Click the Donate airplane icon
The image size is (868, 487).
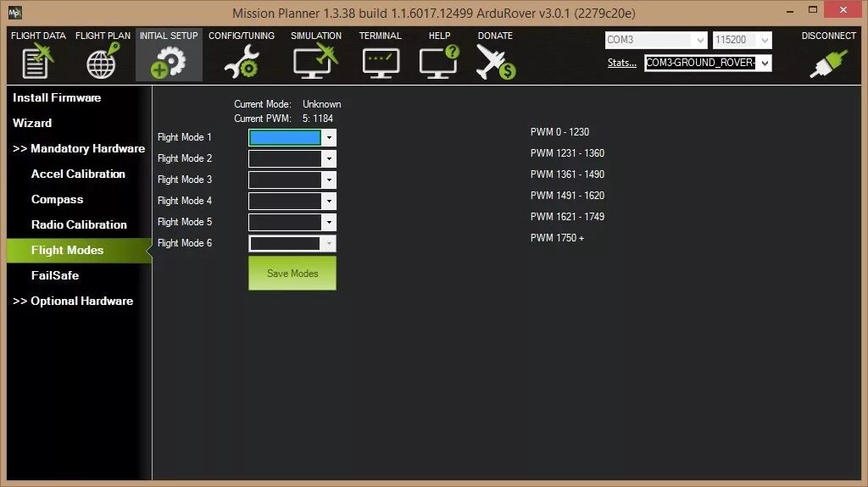(495, 62)
